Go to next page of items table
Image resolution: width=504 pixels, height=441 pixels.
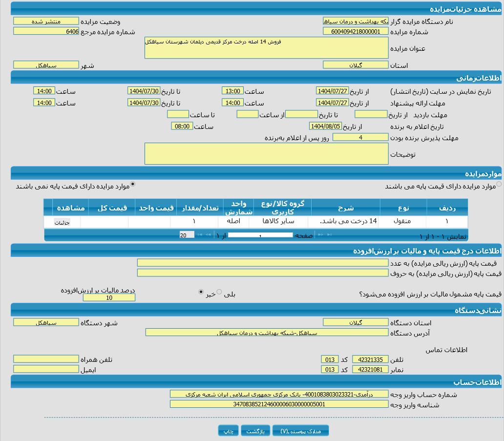209,235
